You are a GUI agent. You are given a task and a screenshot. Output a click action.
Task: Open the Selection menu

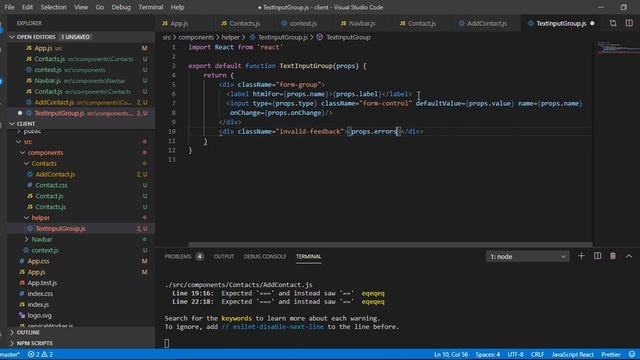point(53,7)
